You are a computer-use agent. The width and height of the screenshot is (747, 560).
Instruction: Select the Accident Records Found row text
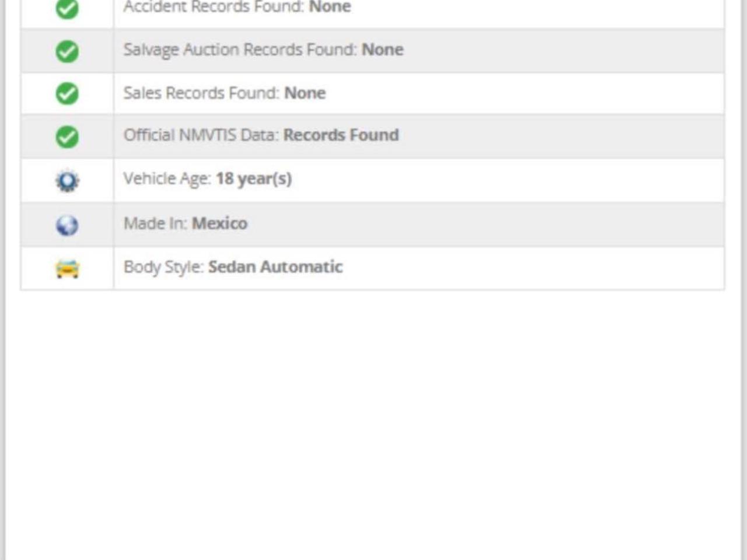coord(237,7)
